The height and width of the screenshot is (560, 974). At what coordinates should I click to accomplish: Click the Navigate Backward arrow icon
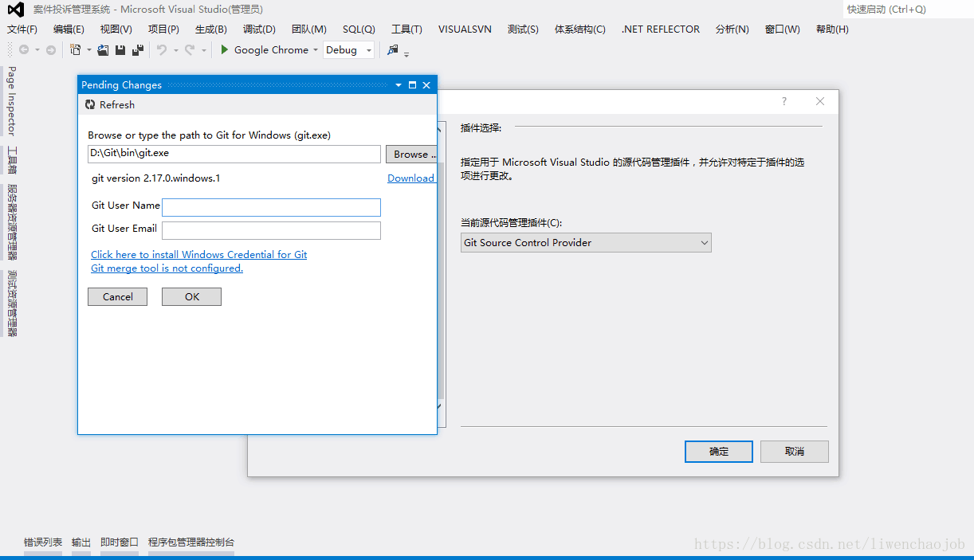[24, 50]
